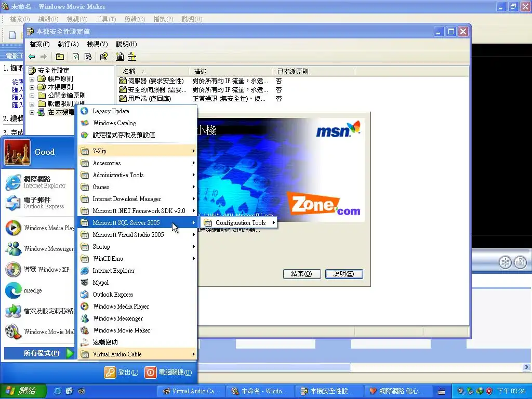Open Windows Messenger in programs list

click(x=137, y=318)
